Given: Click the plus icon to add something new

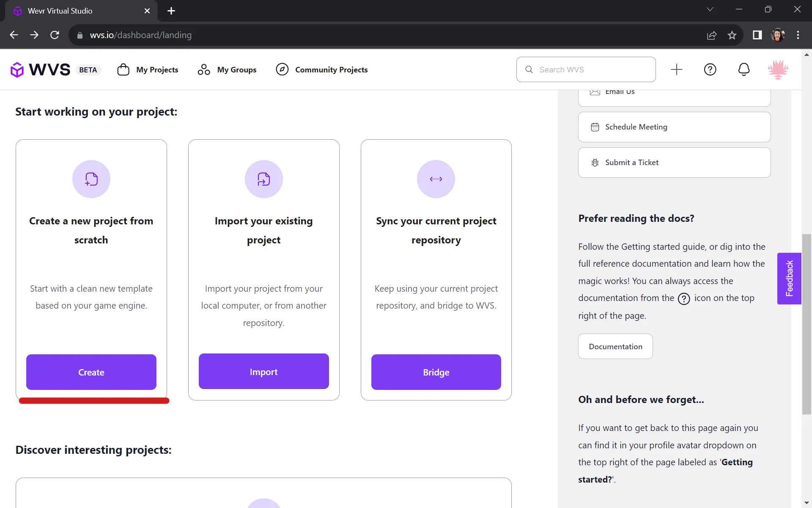Looking at the screenshot, I should click(676, 69).
